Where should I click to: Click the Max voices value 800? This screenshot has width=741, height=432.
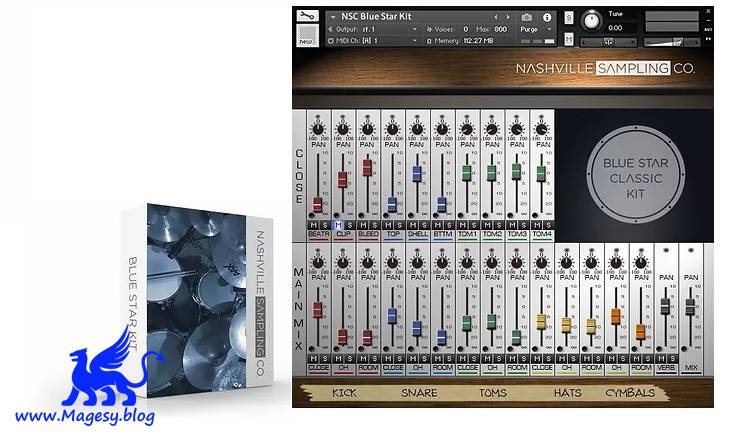(x=501, y=29)
